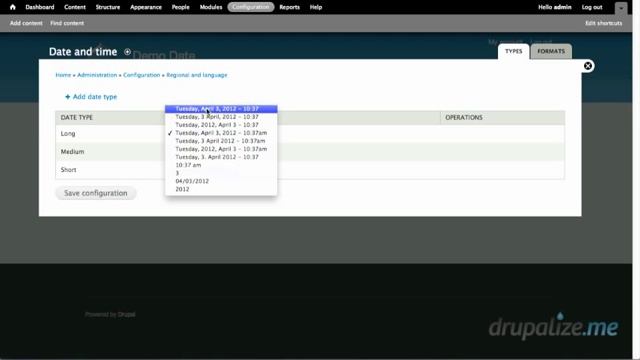Viewport: 640px width, 360px height.
Task: Click the Add content shortcut
Action: (x=26, y=23)
